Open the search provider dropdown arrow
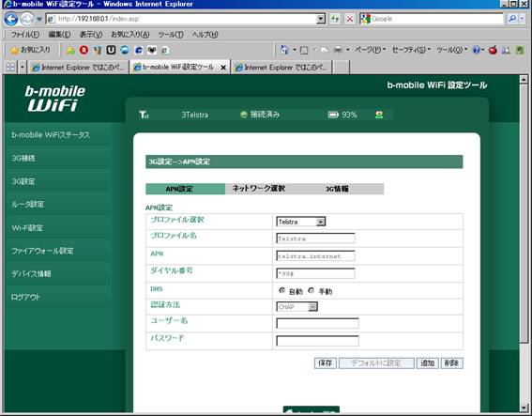532x416 pixels. pos(523,19)
